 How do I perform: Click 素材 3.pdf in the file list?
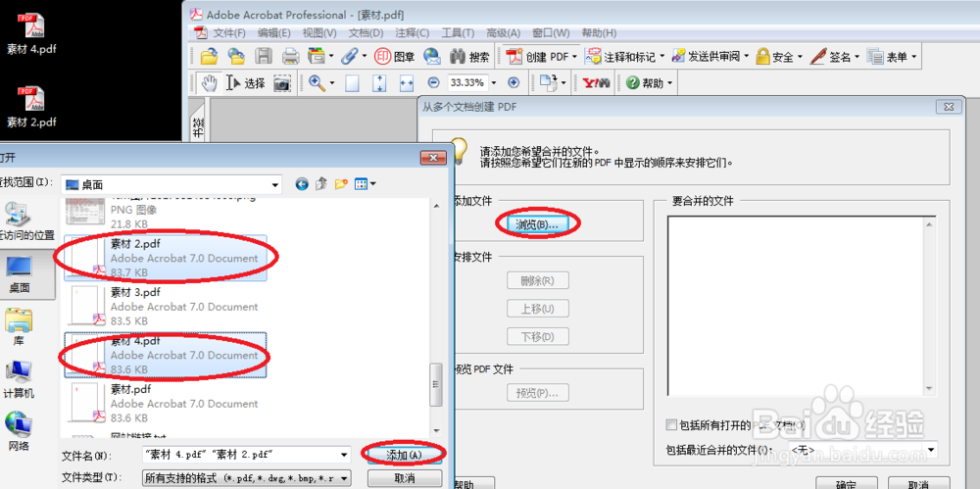[x=167, y=307]
